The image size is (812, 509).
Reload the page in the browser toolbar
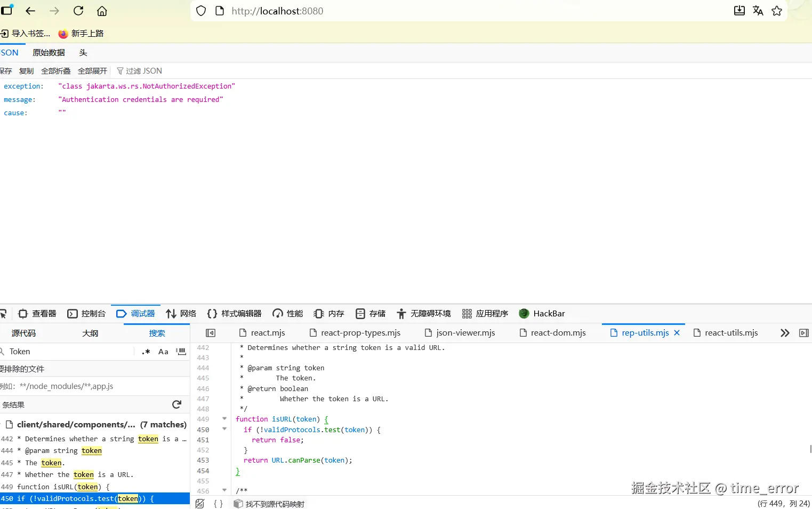click(x=78, y=11)
